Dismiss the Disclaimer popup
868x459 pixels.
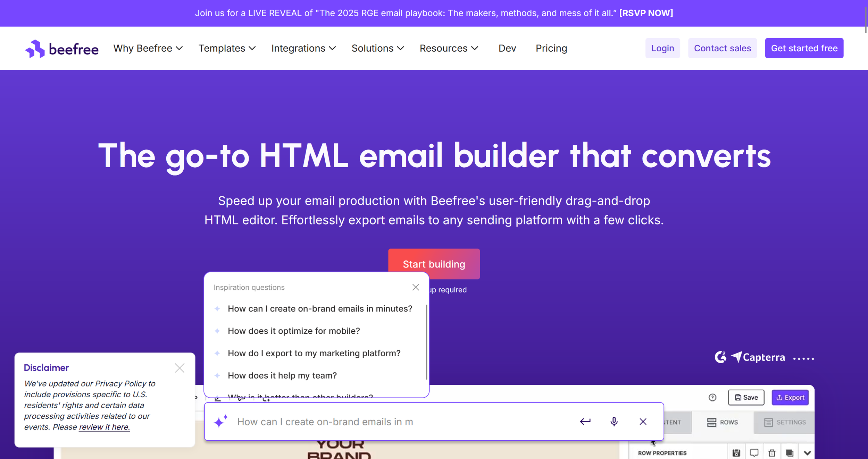[x=180, y=368]
